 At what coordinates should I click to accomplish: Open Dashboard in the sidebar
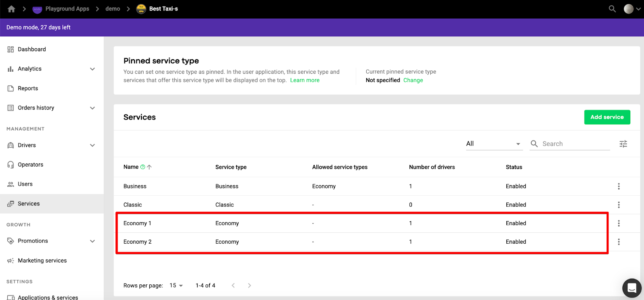pyautogui.click(x=32, y=50)
